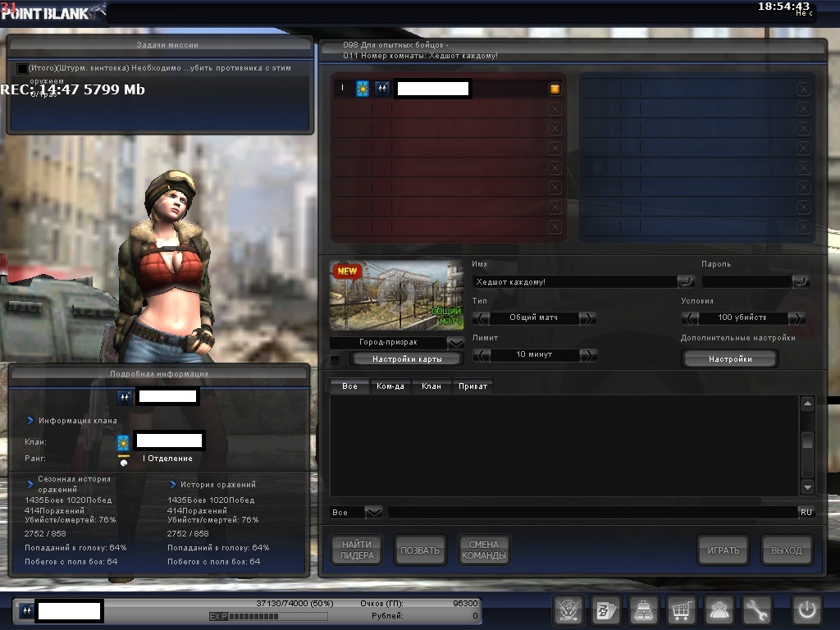
Task: Click the Город-призрак map thumbnail
Action: coord(396,295)
